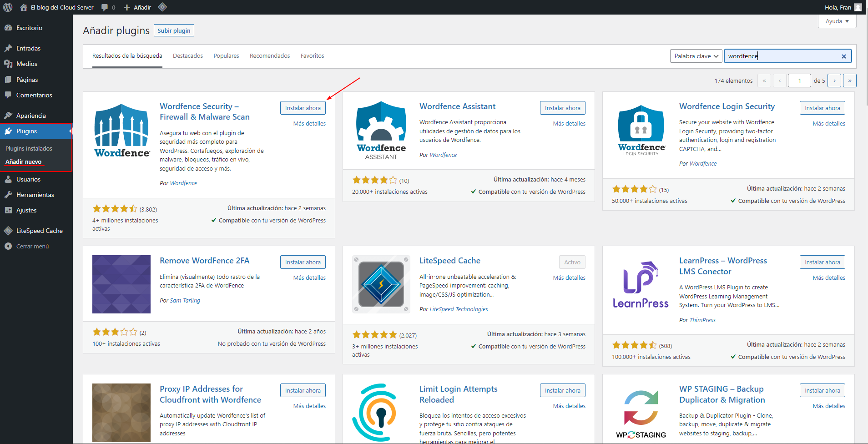Open Más detalles for Wordfence Login Security
Viewport: 868px width, 444px height.
pos(829,123)
